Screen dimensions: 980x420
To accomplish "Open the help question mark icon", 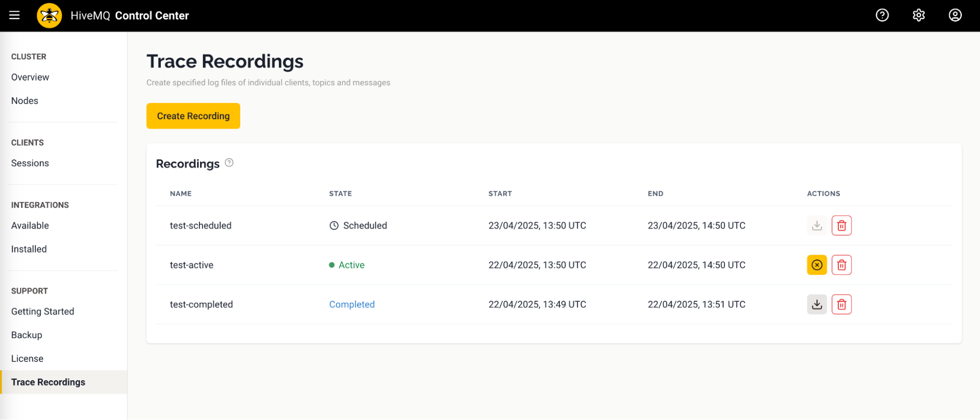I will pyautogui.click(x=882, y=15).
